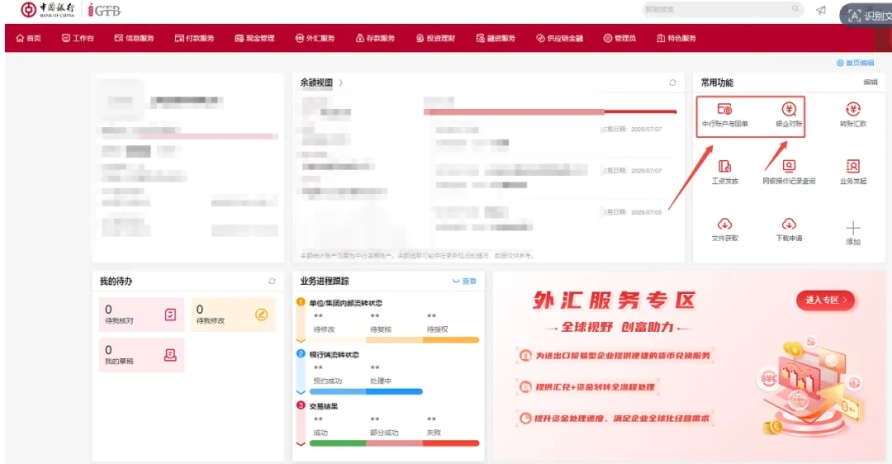Click the Bank of China logo

(x=48, y=10)
